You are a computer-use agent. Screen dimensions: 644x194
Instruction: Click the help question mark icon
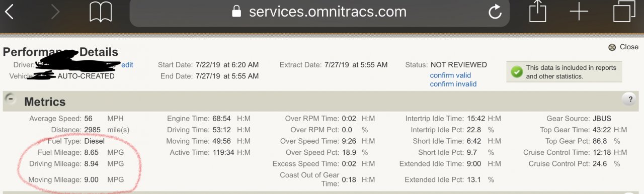pos(629,100)
